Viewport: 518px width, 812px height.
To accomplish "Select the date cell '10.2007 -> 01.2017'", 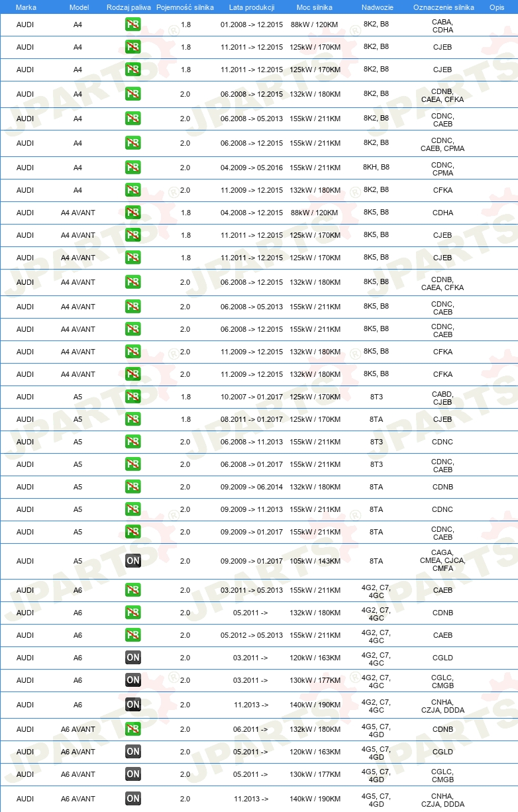I will click(252, 397).
